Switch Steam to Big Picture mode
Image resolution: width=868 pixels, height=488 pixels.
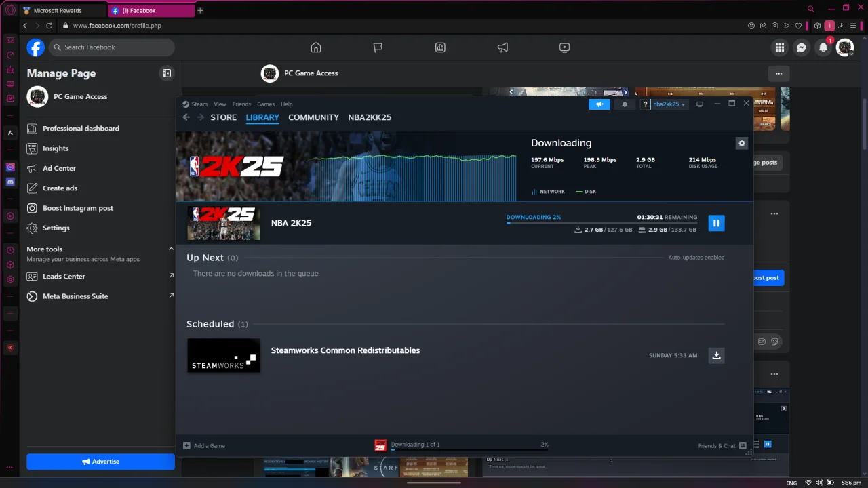pos(700,104)
